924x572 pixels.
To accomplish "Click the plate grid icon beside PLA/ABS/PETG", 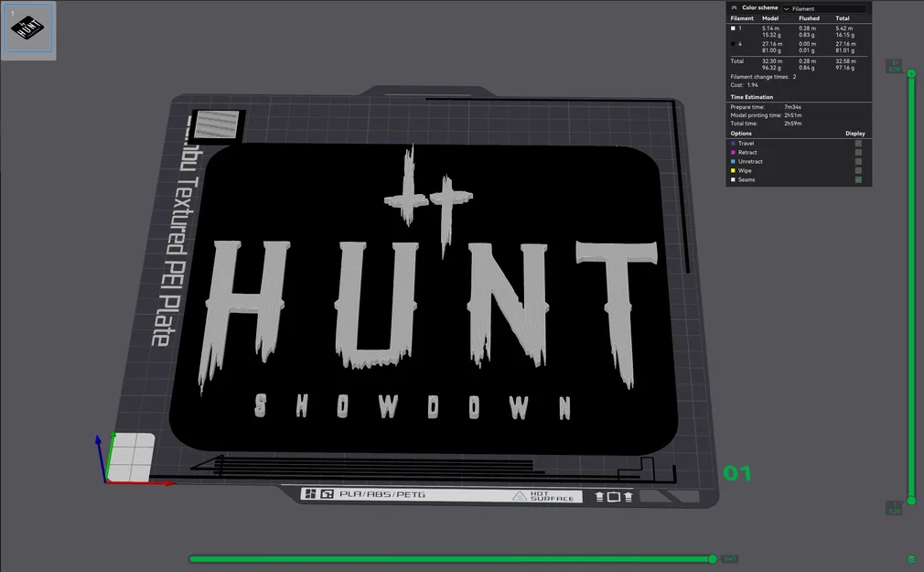I will (326, 494).
